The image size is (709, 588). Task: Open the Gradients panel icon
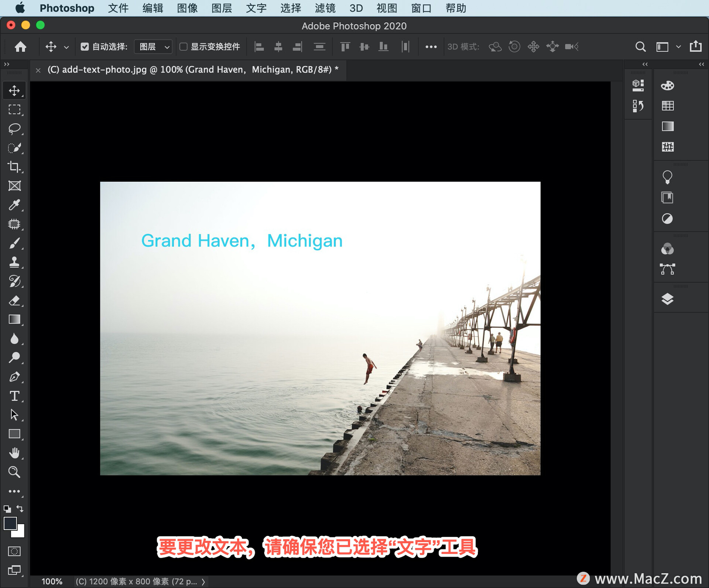point(667,126)
